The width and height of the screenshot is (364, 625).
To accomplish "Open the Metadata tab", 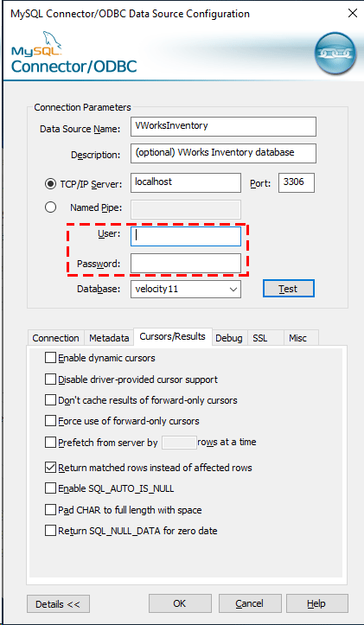I will pos(109,338).
